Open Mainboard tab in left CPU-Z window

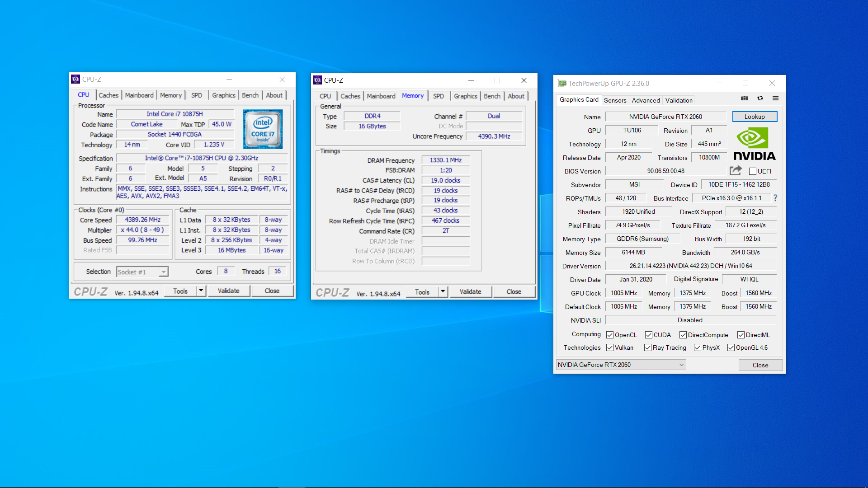pyautogui.click(x=139, y=95)
